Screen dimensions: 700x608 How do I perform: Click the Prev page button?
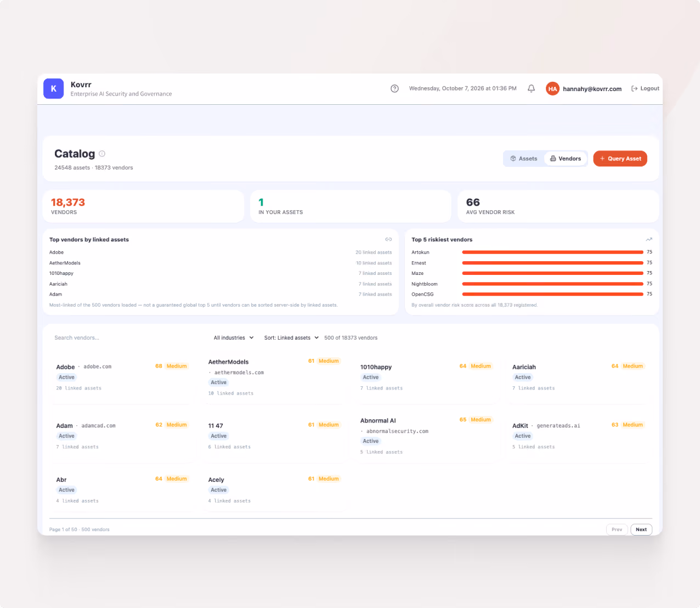617,530
